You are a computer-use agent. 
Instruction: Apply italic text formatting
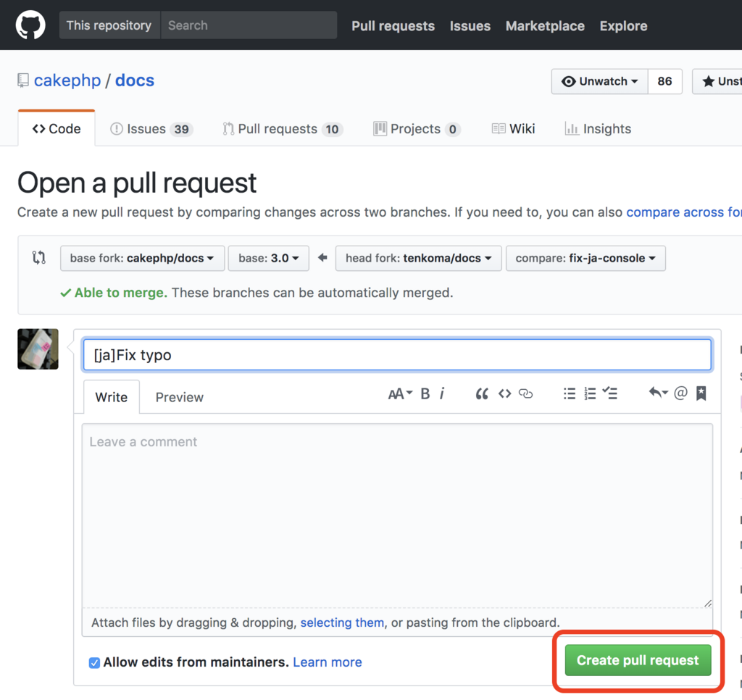(x=442, y=393)
